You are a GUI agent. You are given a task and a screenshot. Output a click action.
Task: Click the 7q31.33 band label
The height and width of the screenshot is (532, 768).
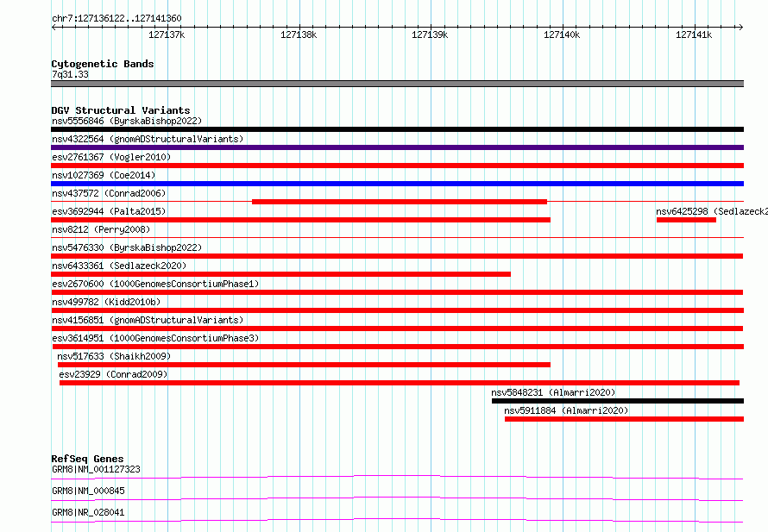point(70,74)
